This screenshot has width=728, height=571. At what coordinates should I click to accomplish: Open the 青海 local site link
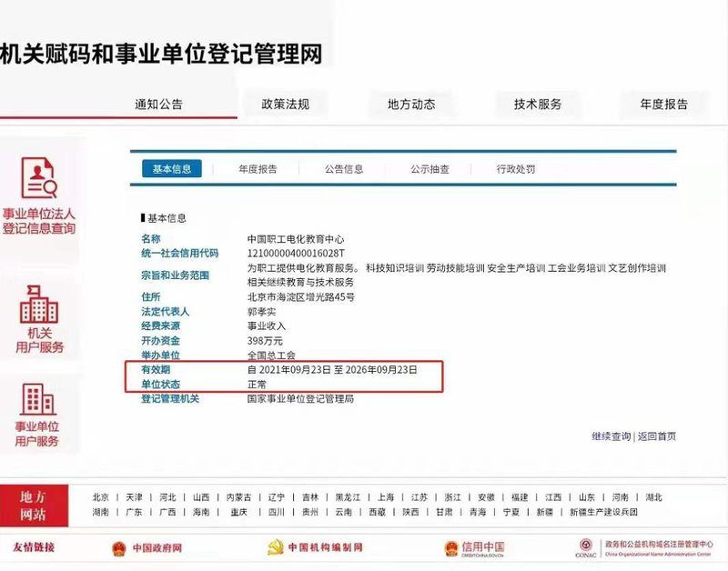[478, 512]
